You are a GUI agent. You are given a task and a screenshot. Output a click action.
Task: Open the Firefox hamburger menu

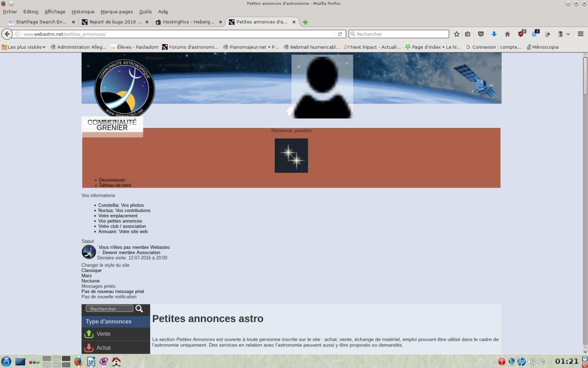tap(581, 34)
